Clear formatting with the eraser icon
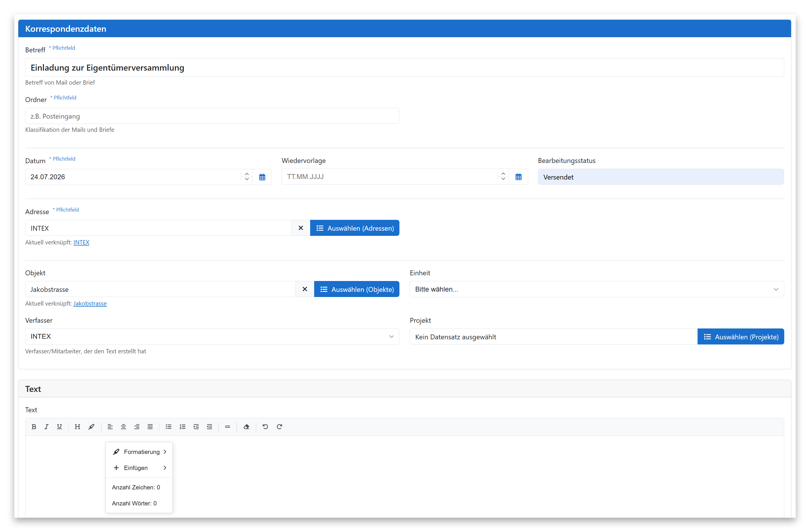 pos(246,427)
